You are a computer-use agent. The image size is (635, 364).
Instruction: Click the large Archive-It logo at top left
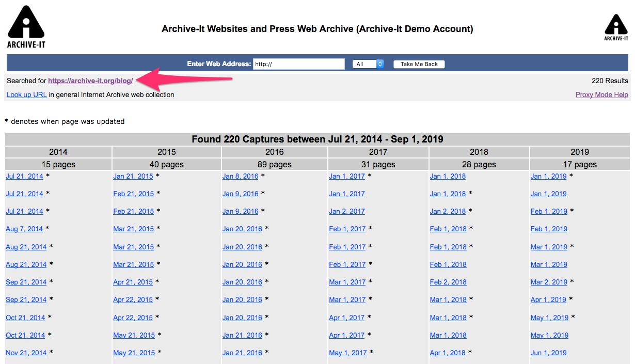pyautogui.click(x=26, y=27)
